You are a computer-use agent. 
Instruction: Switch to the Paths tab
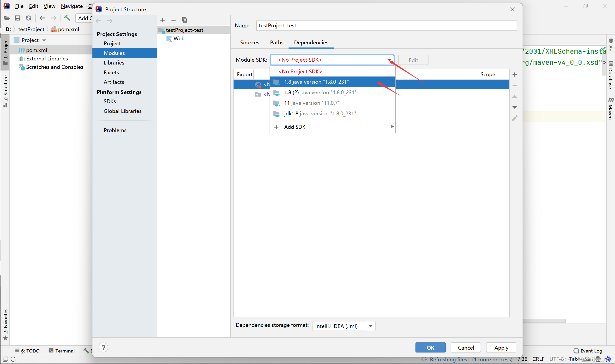pos(277,42)
